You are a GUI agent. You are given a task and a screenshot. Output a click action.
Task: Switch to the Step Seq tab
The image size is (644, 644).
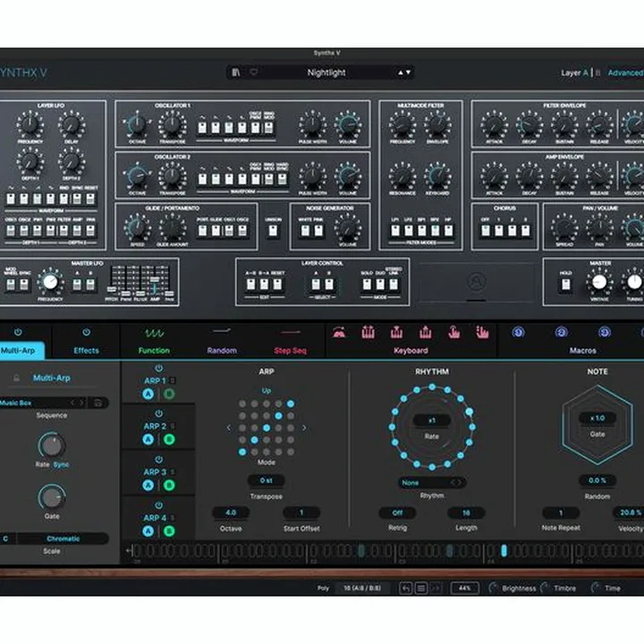click(290, 351)
